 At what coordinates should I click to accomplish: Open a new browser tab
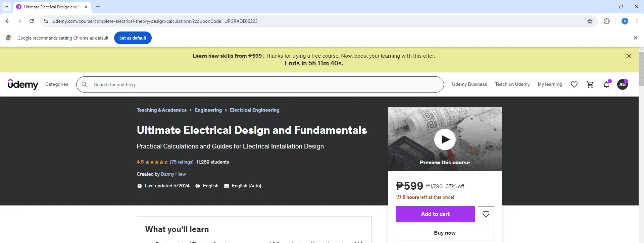pos(98,7)
